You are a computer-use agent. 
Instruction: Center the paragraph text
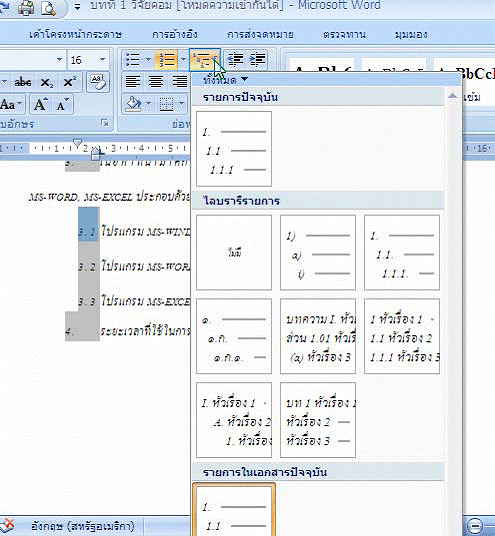[156, 82]
